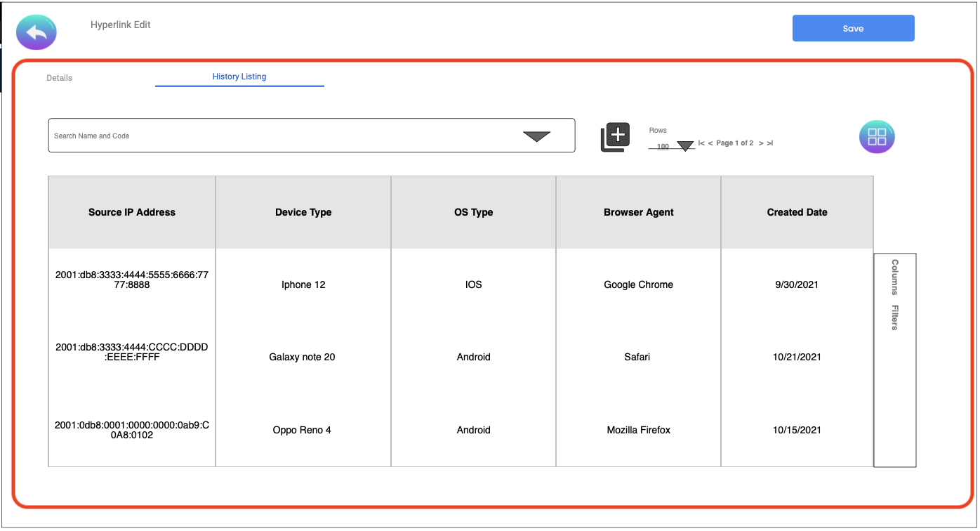
Task: Click the Mozilla Firefox cell
Action: coord(638,430)
